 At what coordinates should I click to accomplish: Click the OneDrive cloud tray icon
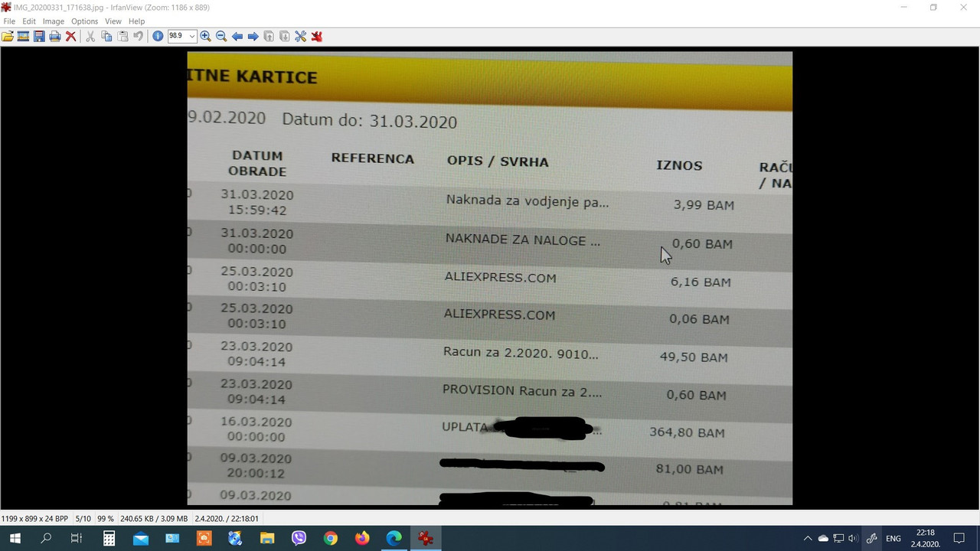click(x=823, y=539)
